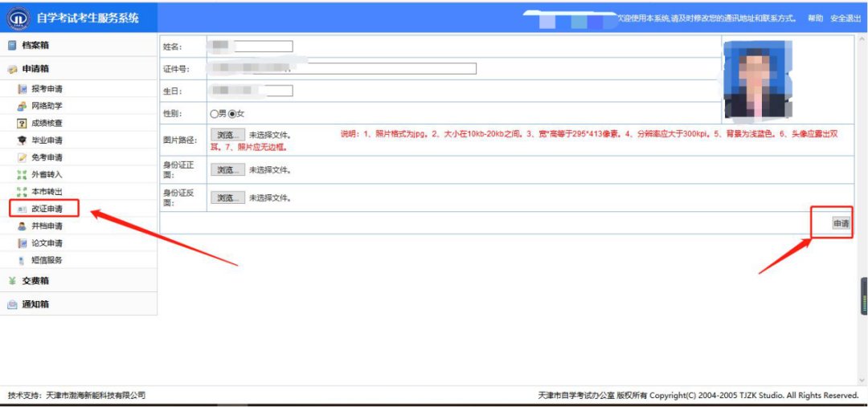
Task: Click the 证件号 input field
Action: tap(343, 68)
